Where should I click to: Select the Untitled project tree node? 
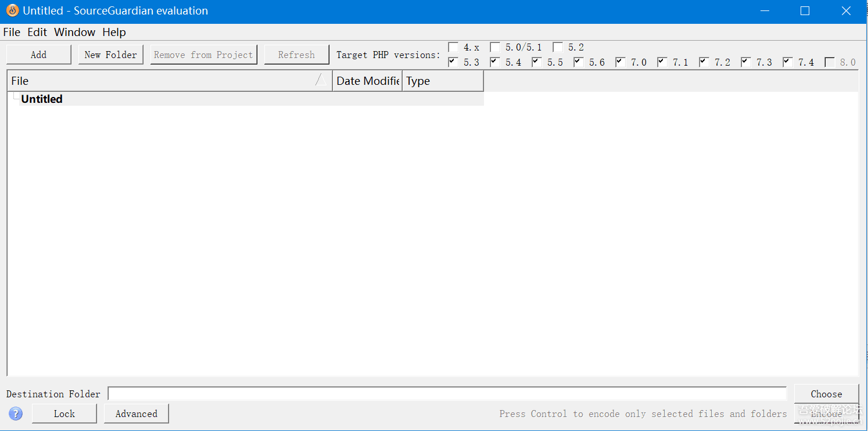tap(42, 99)
